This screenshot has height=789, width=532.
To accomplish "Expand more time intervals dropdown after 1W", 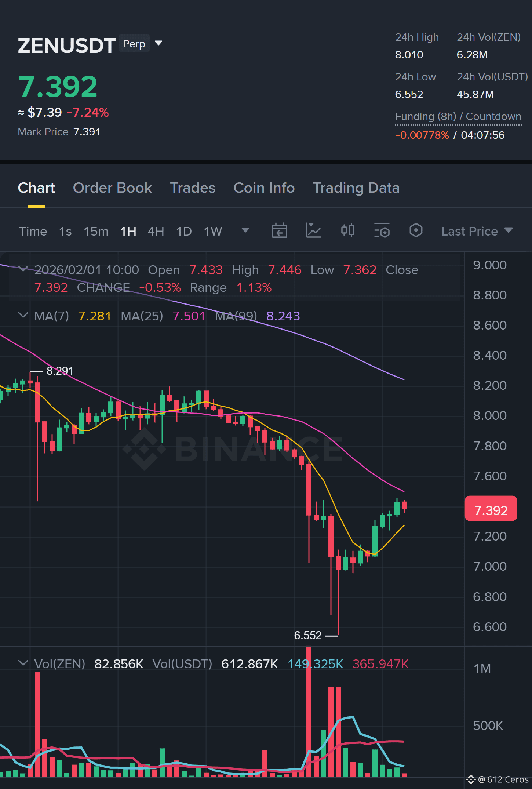I will click(245, 230).
